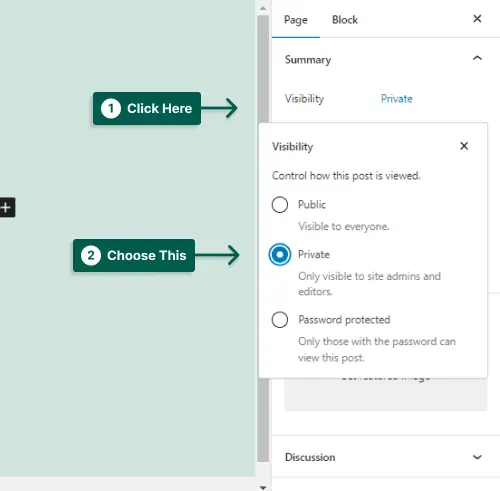This screenshot has width=500, height=491.
Task: Switch to the Page tab
Action: 296,20
